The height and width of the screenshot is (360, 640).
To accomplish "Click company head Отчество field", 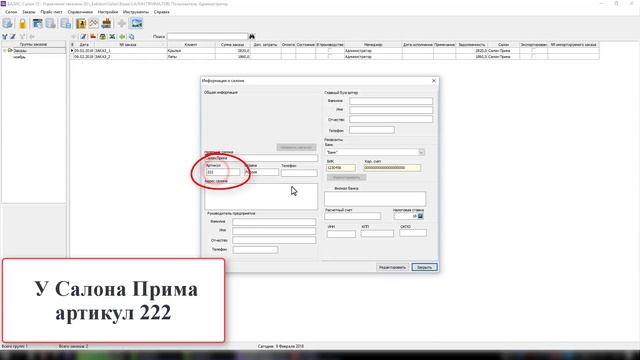I will (274, 240).
